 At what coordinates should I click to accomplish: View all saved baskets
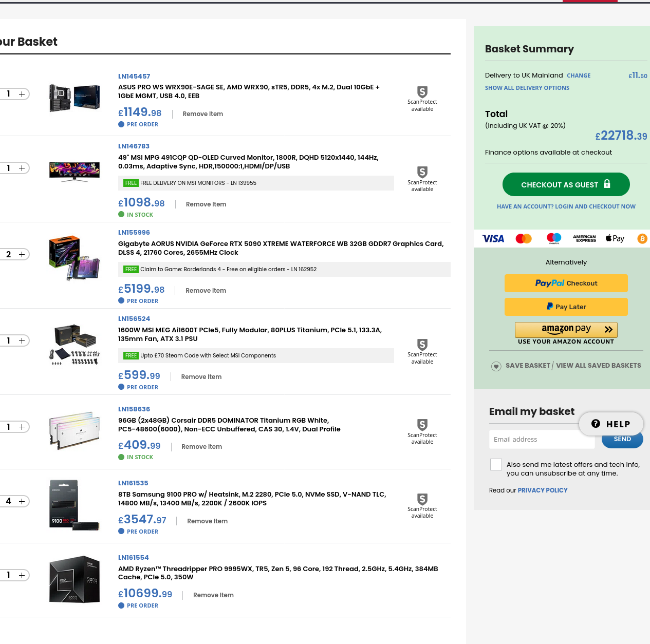tap(599, 366)
